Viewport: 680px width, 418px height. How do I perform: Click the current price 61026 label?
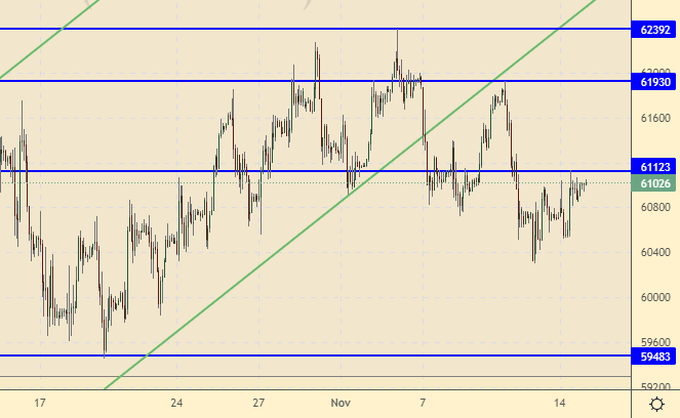(x=655, y=184)
